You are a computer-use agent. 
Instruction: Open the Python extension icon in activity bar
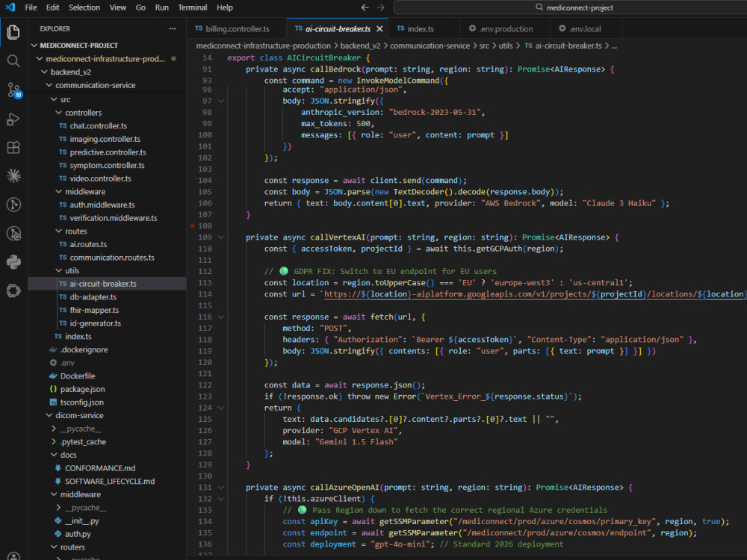coord(13,262)
